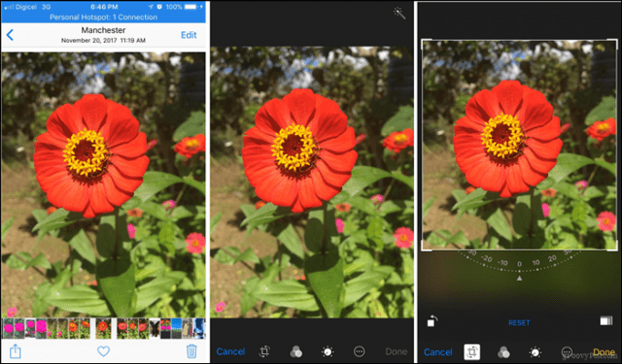Tap the highlighted red flower thumbnail in strip
Viewport: 622px width, 364px height.
[x=103, y=328]
